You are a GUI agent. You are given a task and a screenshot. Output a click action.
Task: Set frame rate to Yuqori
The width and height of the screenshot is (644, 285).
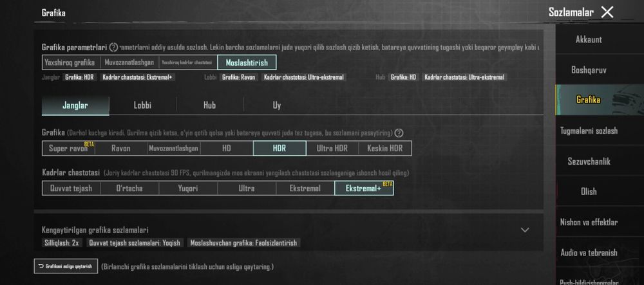pyautogui.click(x=188, y=188)
